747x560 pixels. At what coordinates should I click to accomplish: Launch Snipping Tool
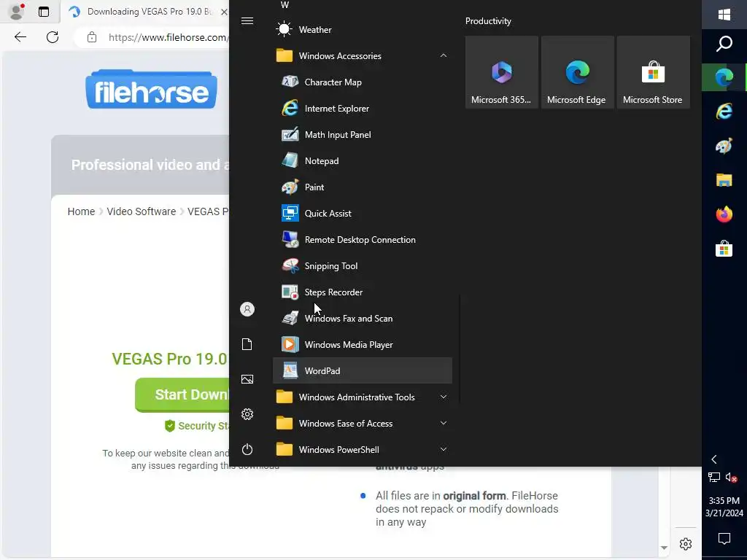tap(362, 265)
